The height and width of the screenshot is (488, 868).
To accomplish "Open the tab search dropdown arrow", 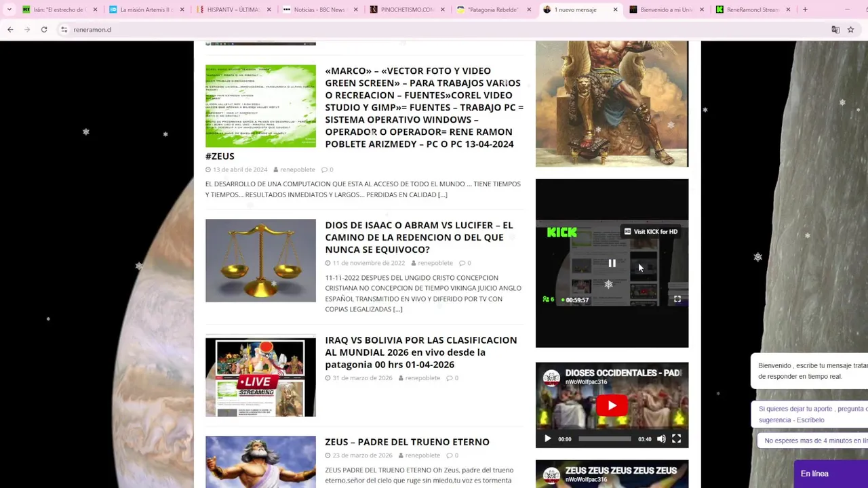I will [9, 9].
